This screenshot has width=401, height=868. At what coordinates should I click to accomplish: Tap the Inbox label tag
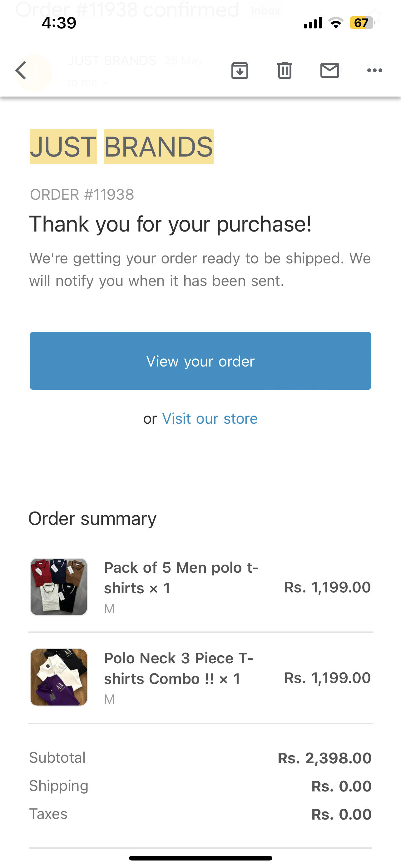pos(266,11)
